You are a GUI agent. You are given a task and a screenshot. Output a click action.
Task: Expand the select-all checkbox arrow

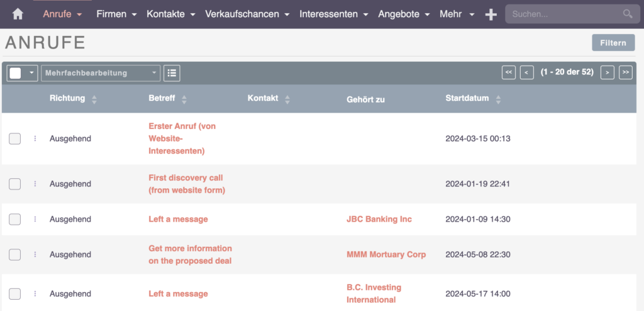pos(31,73)
